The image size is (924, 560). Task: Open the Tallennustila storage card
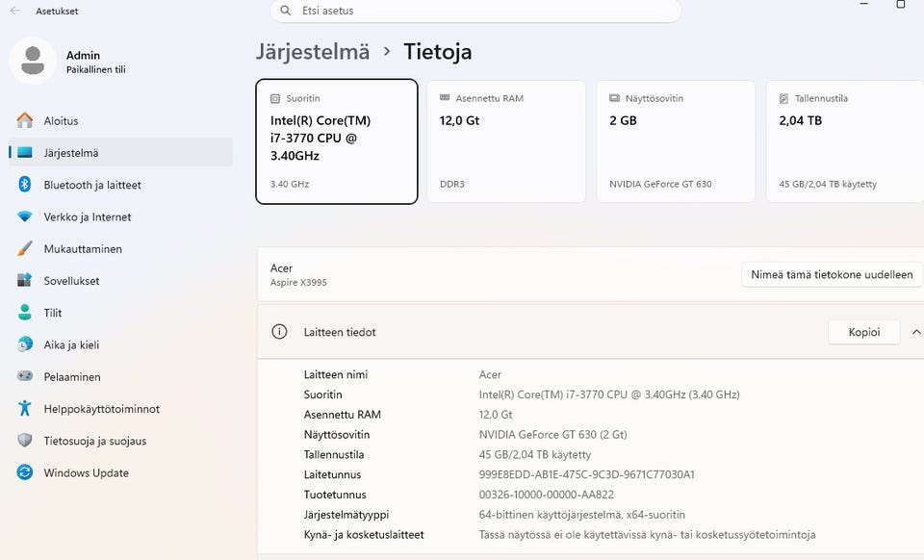(x=845, y=141)
